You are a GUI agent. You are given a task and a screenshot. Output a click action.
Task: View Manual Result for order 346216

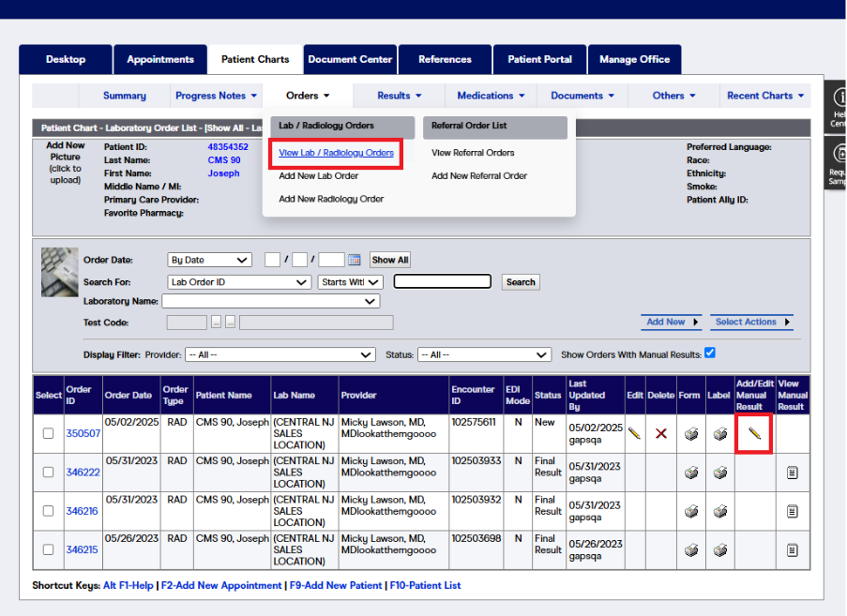pos(792,511)
